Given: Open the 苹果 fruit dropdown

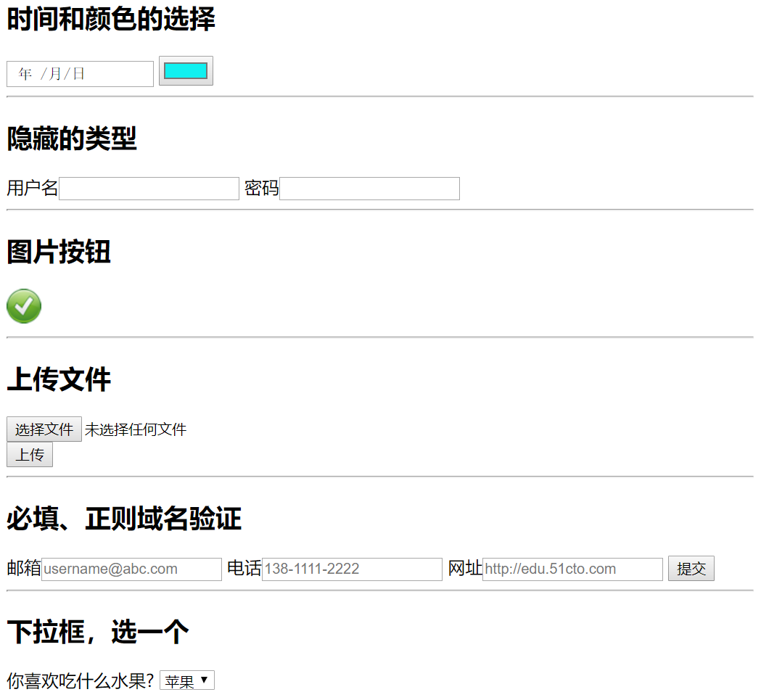Looking at the screenshot, I should click(x=187, y=681).
